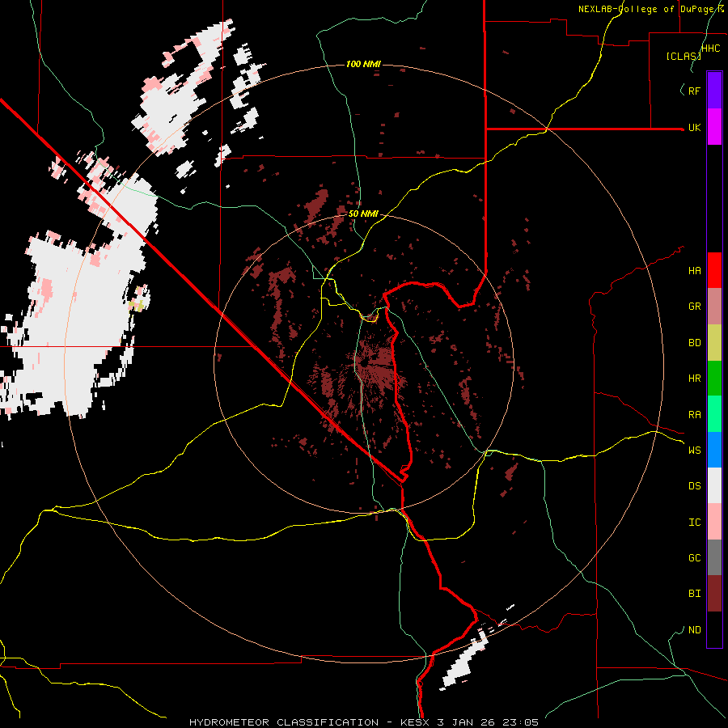This screenshot has width=728, height=728.
Task: Click the 50 NMI range ring label
Action: pos(363,214)
